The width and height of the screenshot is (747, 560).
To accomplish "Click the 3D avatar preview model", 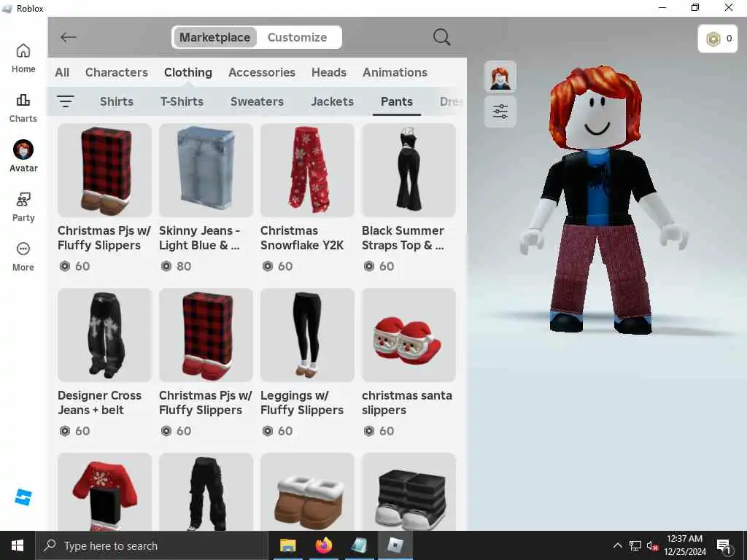I will pyautogui.click(x=603, y=200).
